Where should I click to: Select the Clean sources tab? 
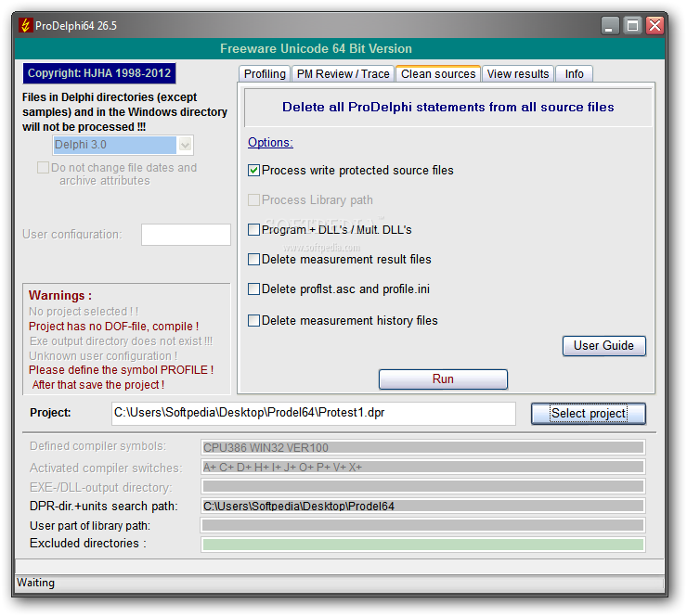click(438, 73)
